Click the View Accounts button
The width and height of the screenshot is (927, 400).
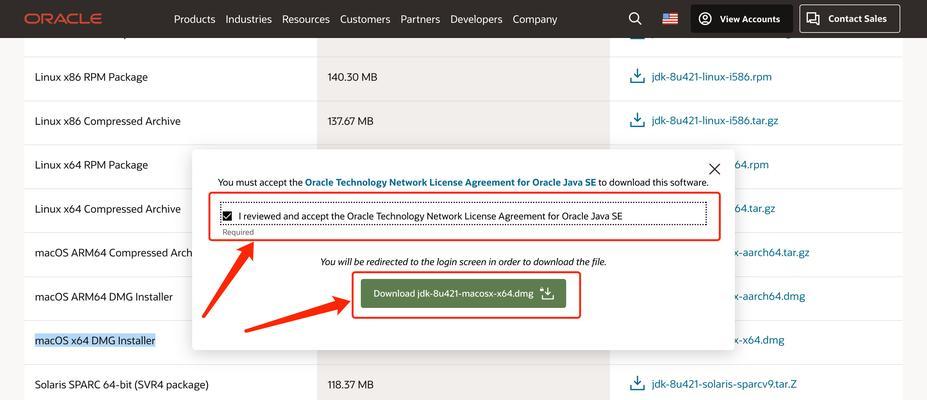[x=741, y=19]
